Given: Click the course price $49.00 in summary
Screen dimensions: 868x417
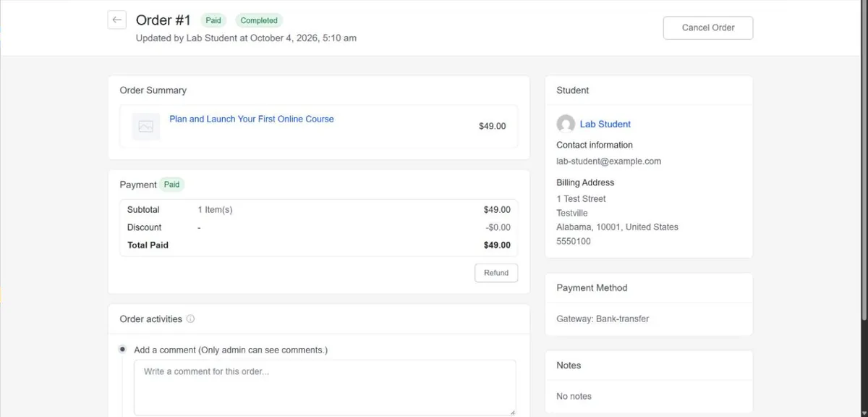Looking at the screenshot, I should (493, 126).
